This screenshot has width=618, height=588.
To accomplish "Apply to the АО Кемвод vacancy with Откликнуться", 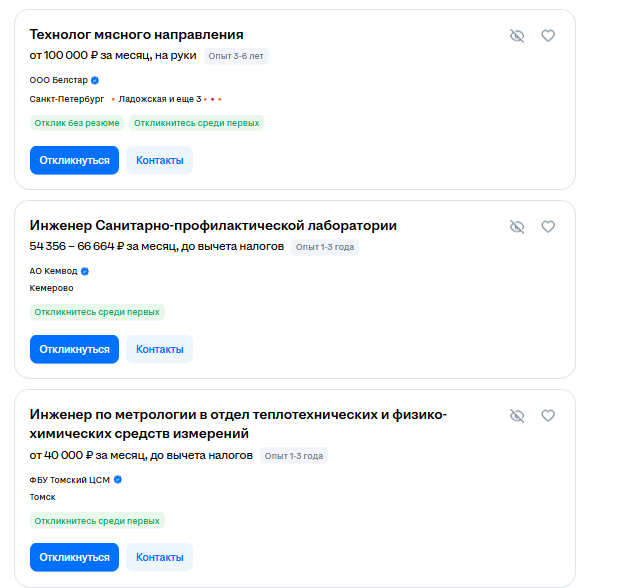I will [74, 350].
